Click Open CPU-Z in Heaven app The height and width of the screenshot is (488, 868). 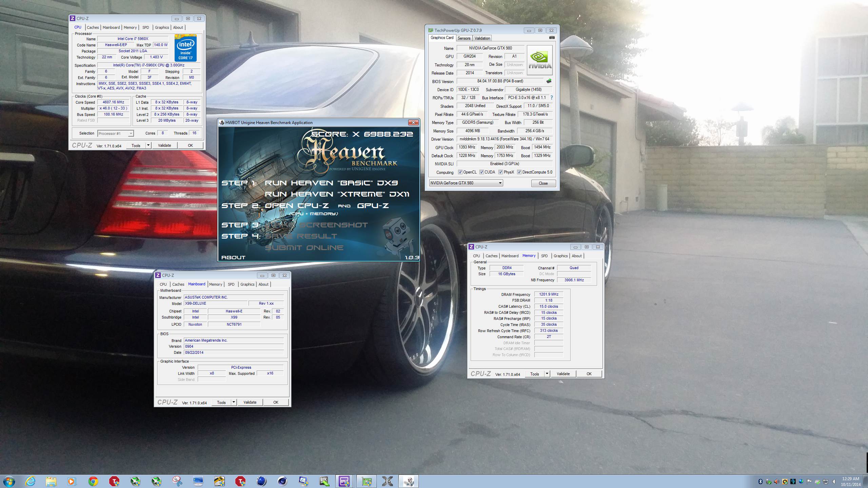pos(296,206)
